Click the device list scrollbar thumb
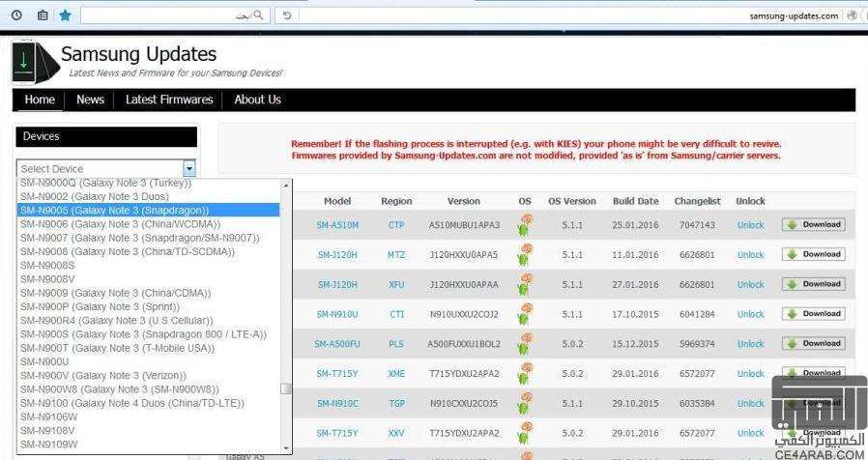 (286, 388)
